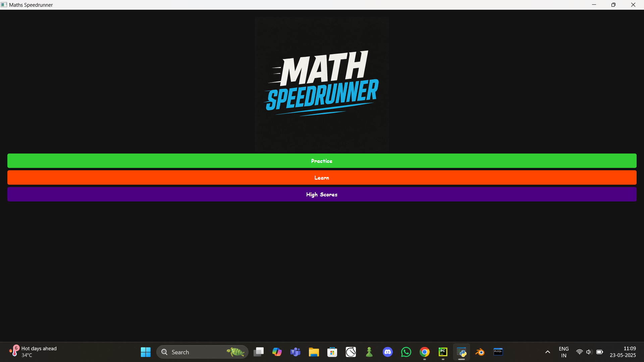View the High Scores screen
Image resolution: width=644 pixels, height=362 pixels.
pyautogui.click(x=322, y=194)
